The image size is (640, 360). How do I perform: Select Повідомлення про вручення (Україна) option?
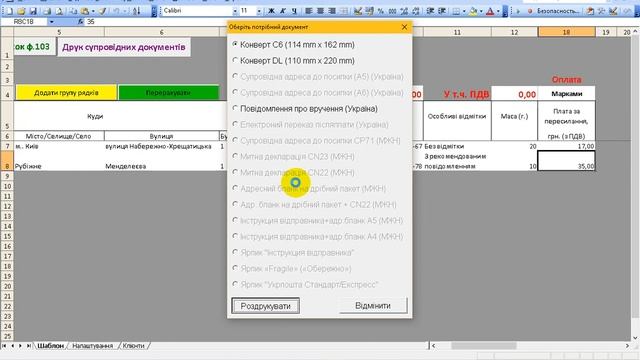305,109
